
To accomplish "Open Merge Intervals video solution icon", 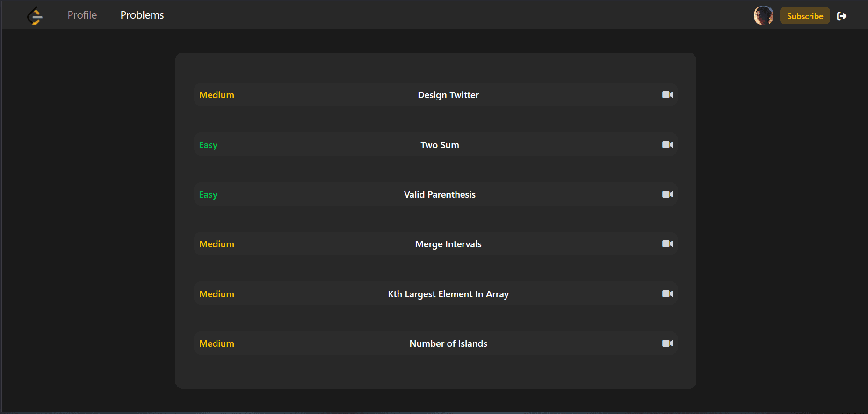I will pyautogui.click(x=667, y=244).
